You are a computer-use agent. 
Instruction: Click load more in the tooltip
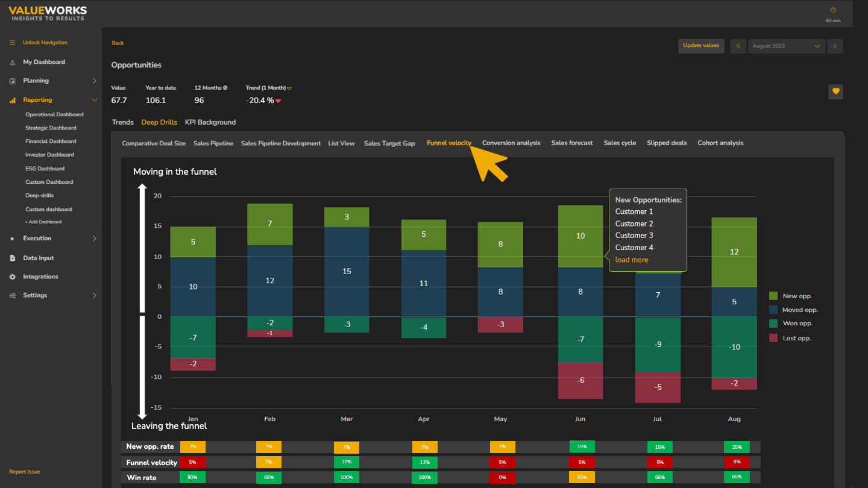(x=631, y=260)
